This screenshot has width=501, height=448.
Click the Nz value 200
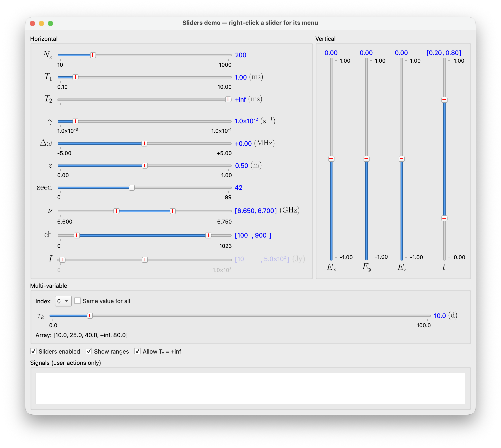tap(241, 55)
